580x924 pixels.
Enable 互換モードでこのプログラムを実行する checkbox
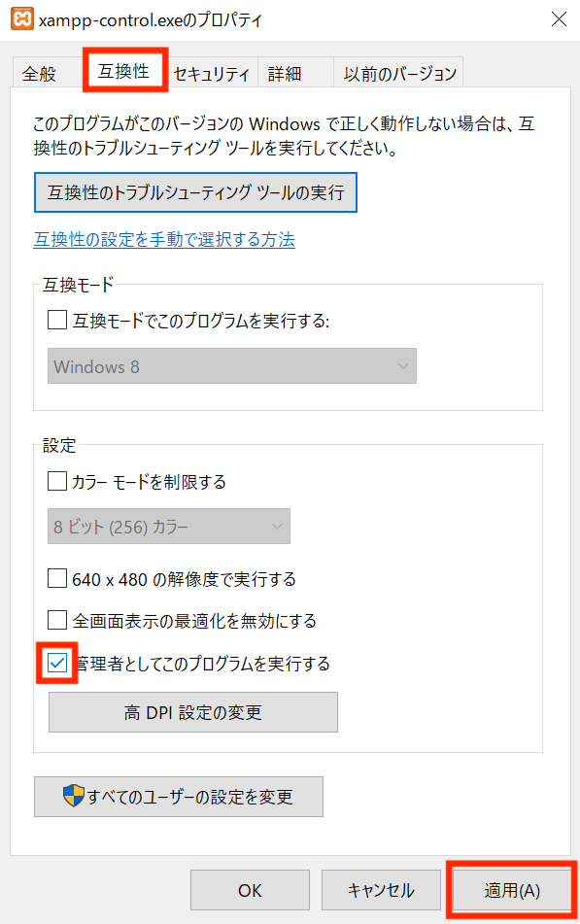[57, 320]
